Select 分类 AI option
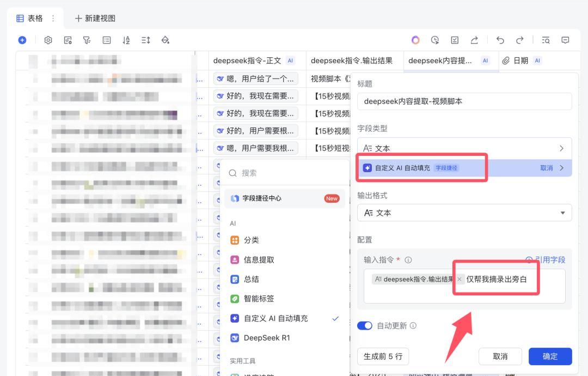The height and width of the screenshot is (376, 588). (284, 240)
